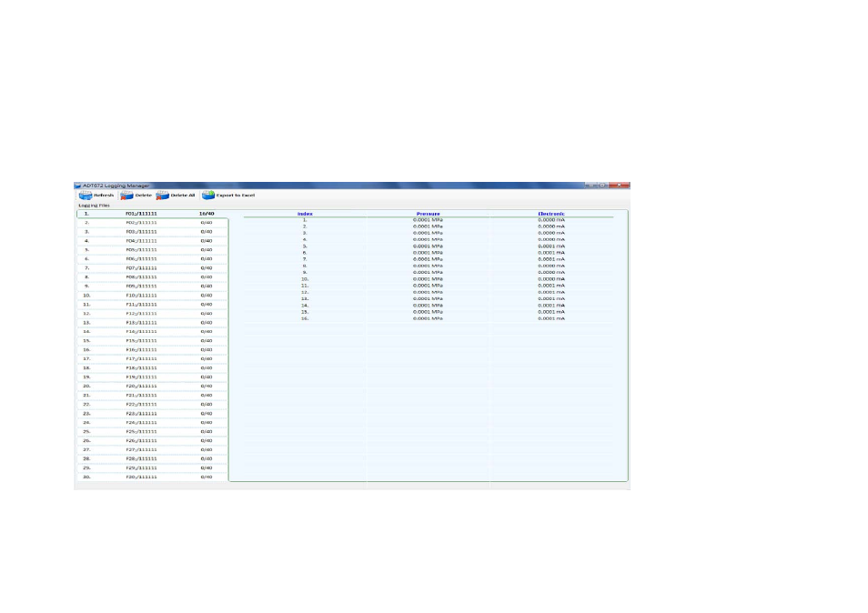Click index number 14 in the data table
868x613 pixels.
(x=305, y=306)
